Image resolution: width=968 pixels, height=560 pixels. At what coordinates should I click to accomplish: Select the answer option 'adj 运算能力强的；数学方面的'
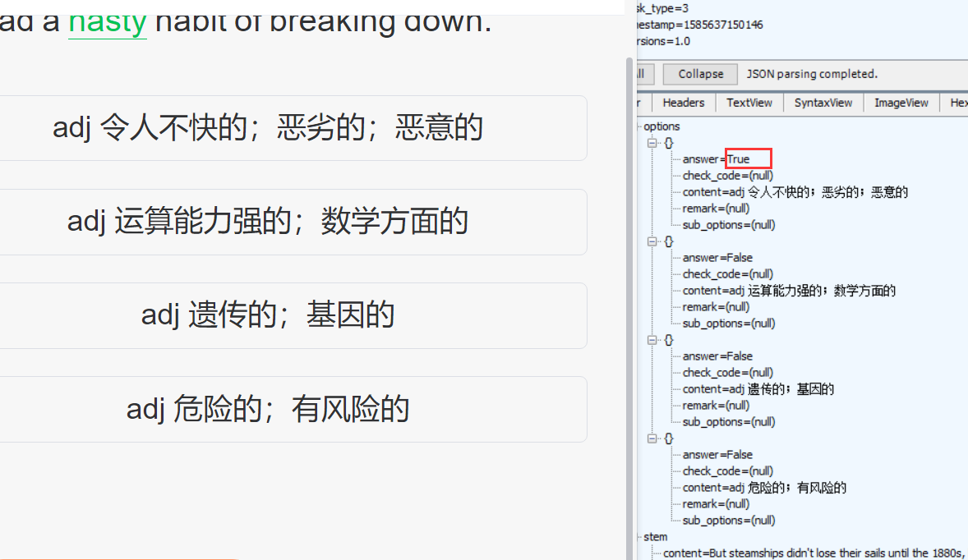click(x=293, y=222)
